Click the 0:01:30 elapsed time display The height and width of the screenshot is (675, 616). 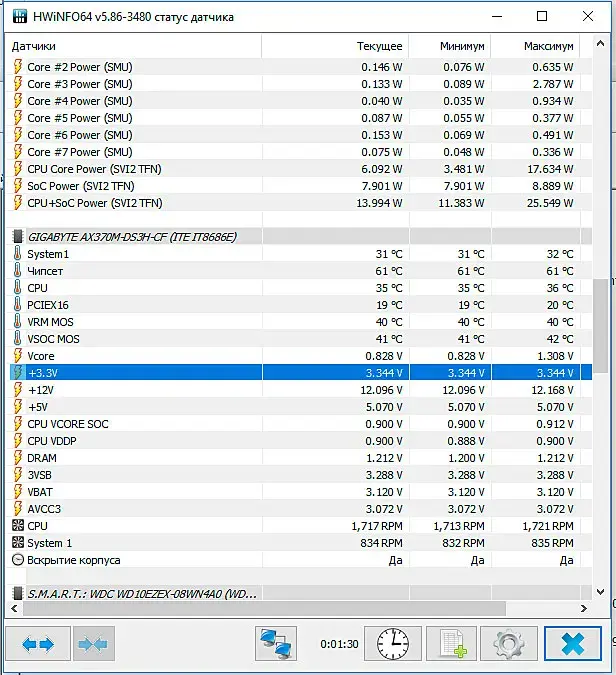(339, 644)
